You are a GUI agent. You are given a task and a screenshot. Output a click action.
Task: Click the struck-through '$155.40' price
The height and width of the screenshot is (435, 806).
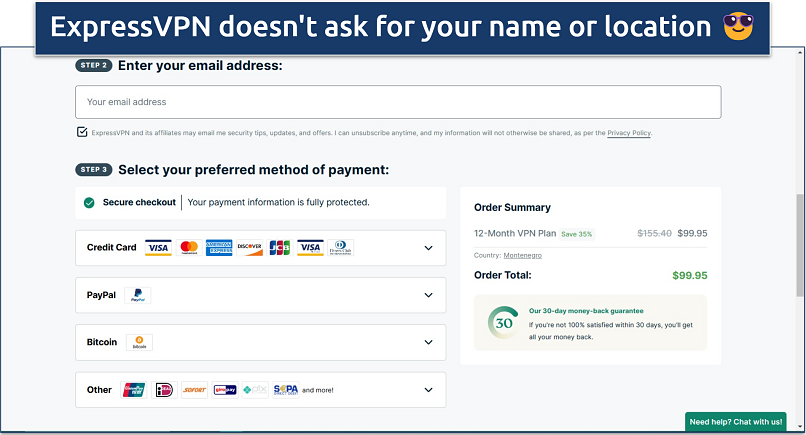(x=654, y=233)
